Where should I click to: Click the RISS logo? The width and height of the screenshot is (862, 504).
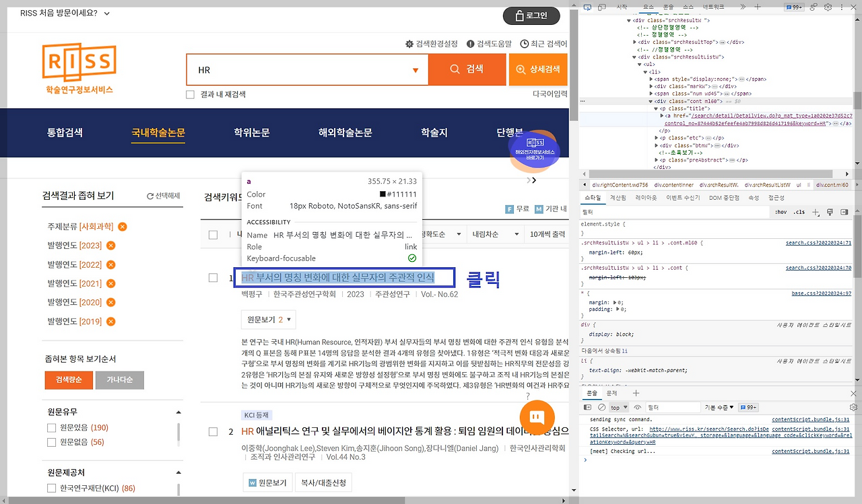(79, 68)
